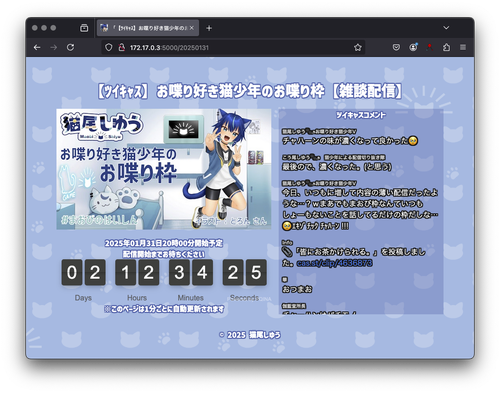The image size is (500, 393).
Task: Click the Minutes label under countdown
Action: (x=191, y=298)
